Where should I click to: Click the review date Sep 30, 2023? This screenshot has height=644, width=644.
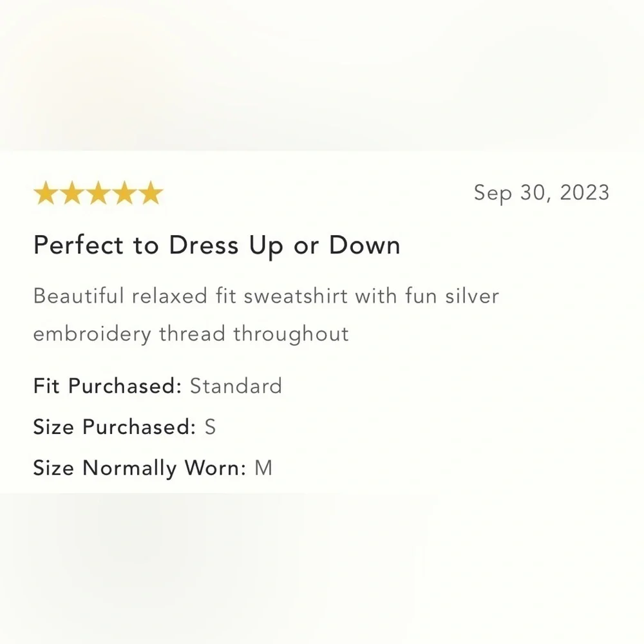541,193
